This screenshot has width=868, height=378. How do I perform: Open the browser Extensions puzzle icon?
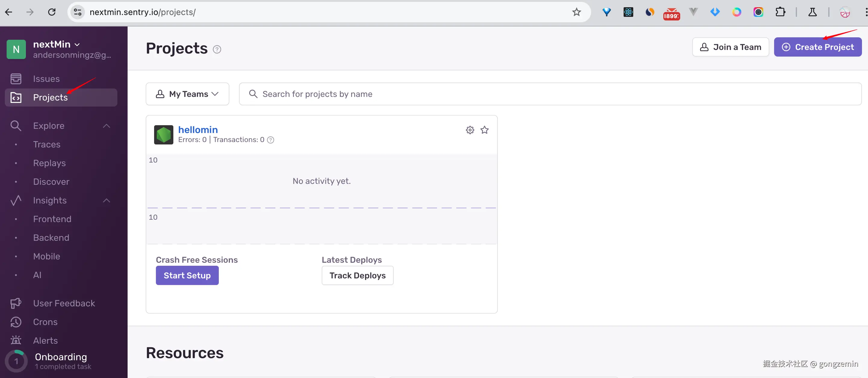tap(780, 12)
